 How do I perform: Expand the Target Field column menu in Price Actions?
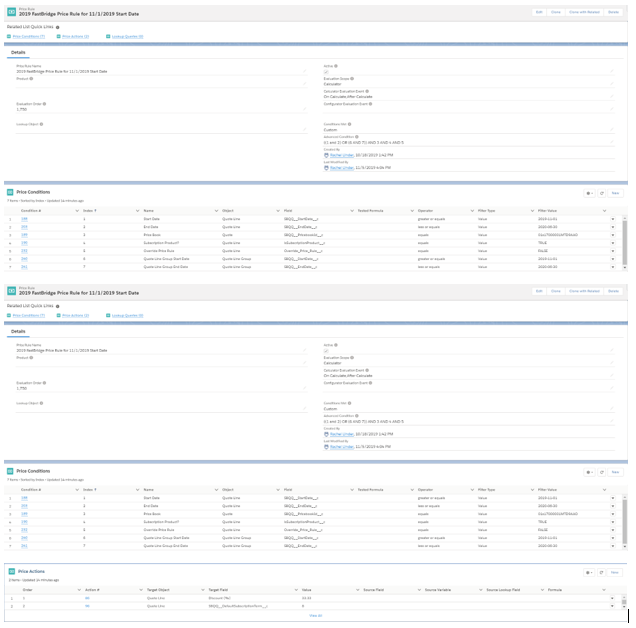(297, 589)
